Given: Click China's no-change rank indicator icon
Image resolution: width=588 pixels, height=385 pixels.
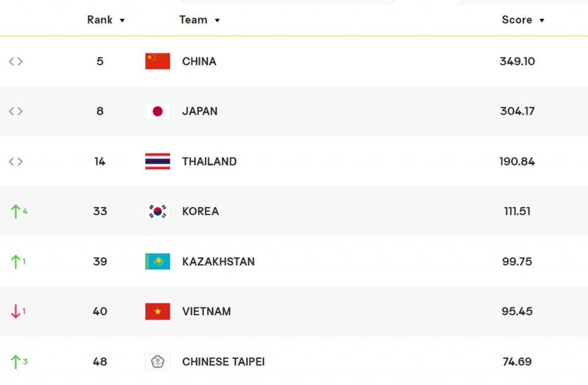Looking at the screenshot, I should point(16,61).
